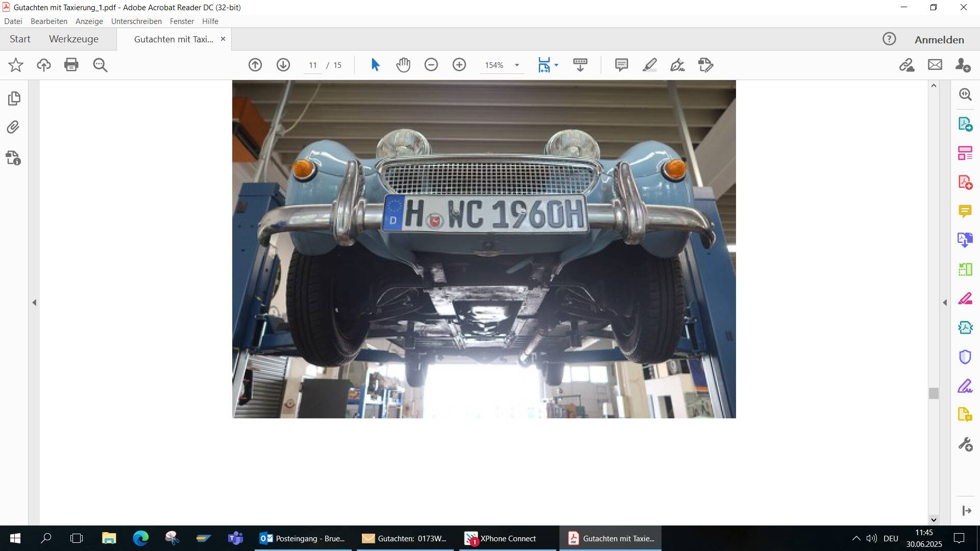Select the Hand pan tool
980x551 pixels.
[x=403, y=65]
